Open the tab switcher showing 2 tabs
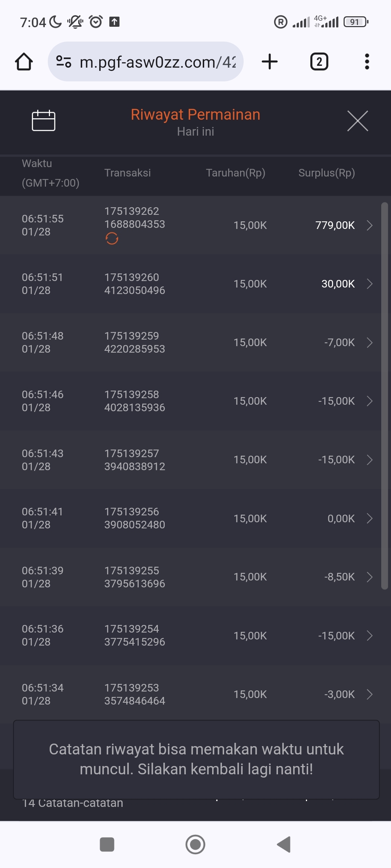Image resolution: width=391 pixels, height=868 pixels. click(x=319, y=61)
